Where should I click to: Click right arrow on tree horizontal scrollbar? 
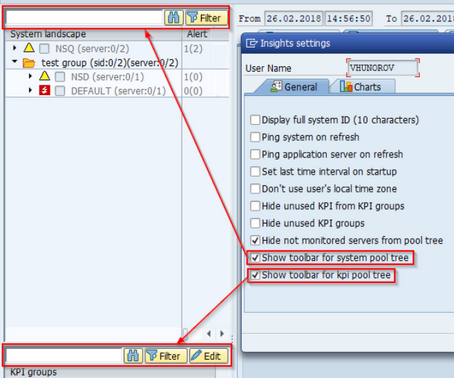point(222,333)
